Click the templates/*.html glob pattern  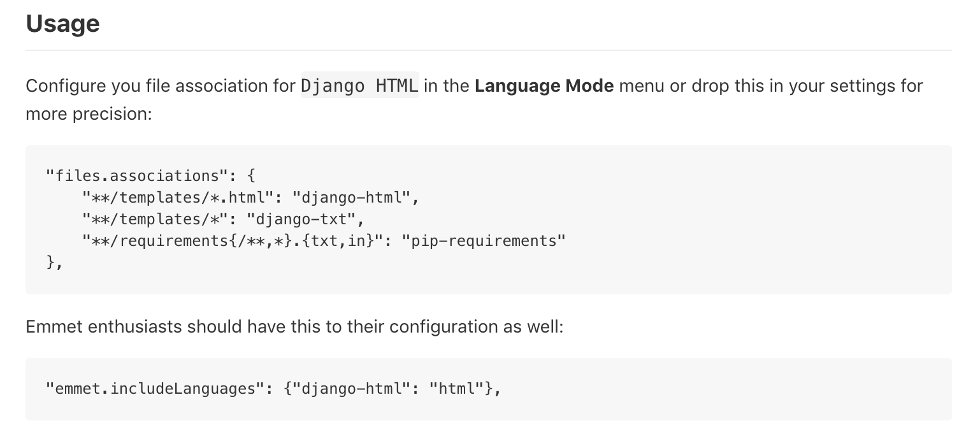point(175,198)
